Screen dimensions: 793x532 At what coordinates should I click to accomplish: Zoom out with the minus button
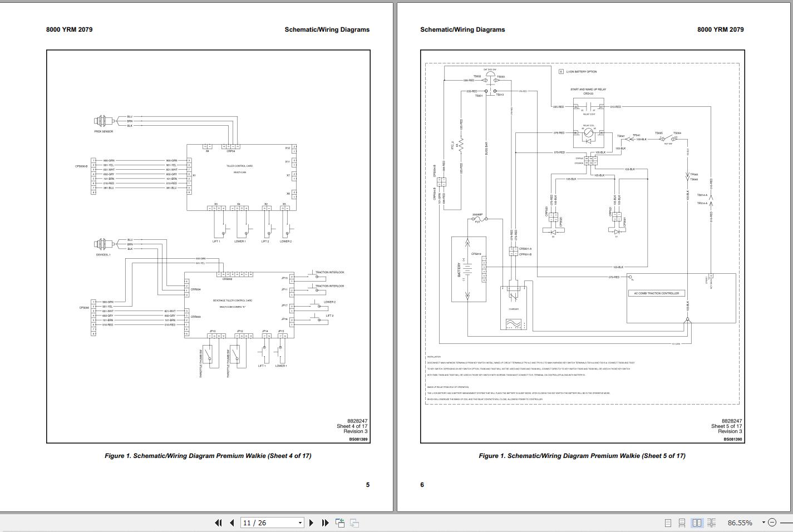click(x=772, y=523)
